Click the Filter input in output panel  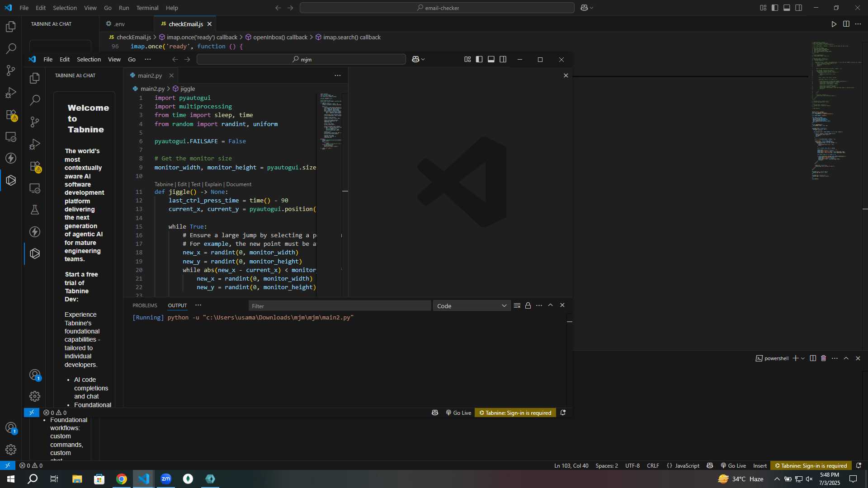pyautogui.click(x=340, y=306)
